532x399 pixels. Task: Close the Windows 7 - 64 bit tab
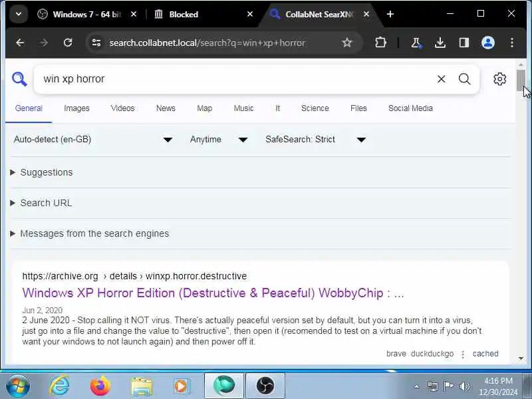click(134, 14)
